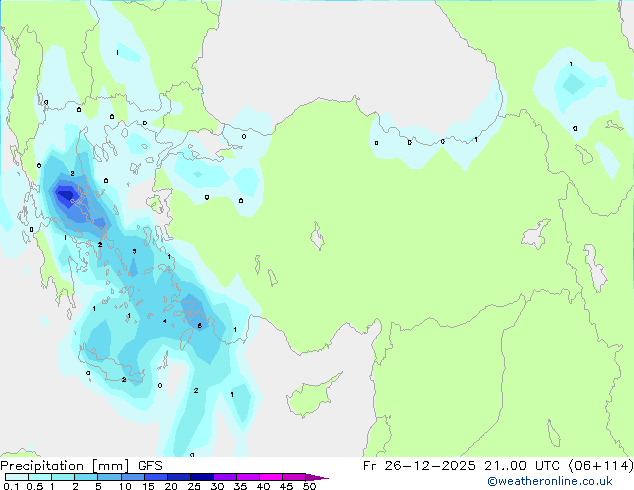Click the 'Fr 26-12-2025' forecast date text

point(419,466)
